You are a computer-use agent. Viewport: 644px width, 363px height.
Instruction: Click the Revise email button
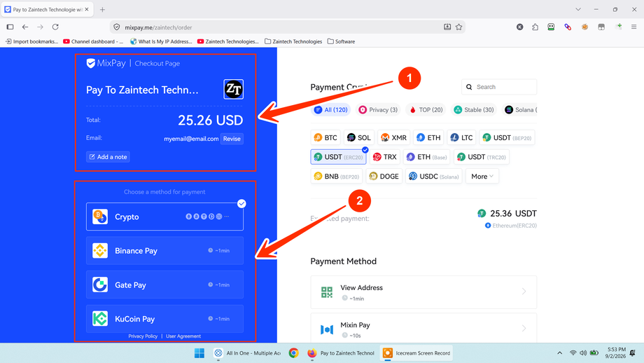point(232,139)
